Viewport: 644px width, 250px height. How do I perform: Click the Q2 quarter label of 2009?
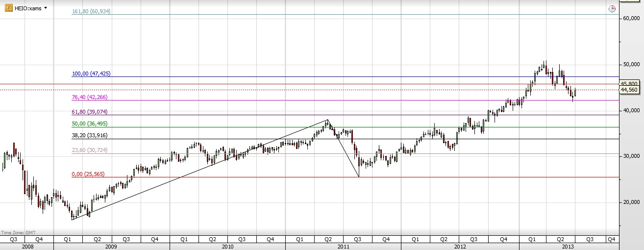coord(97,239)
